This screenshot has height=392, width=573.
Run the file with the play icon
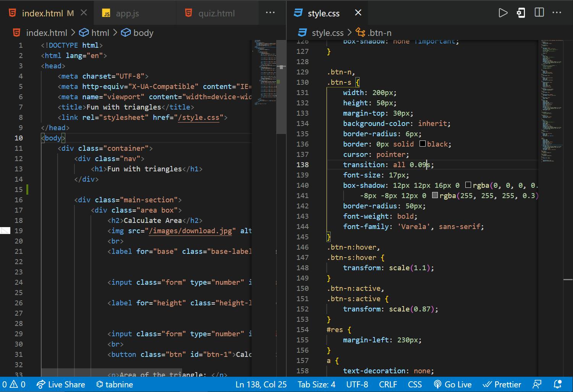[503, 13]
